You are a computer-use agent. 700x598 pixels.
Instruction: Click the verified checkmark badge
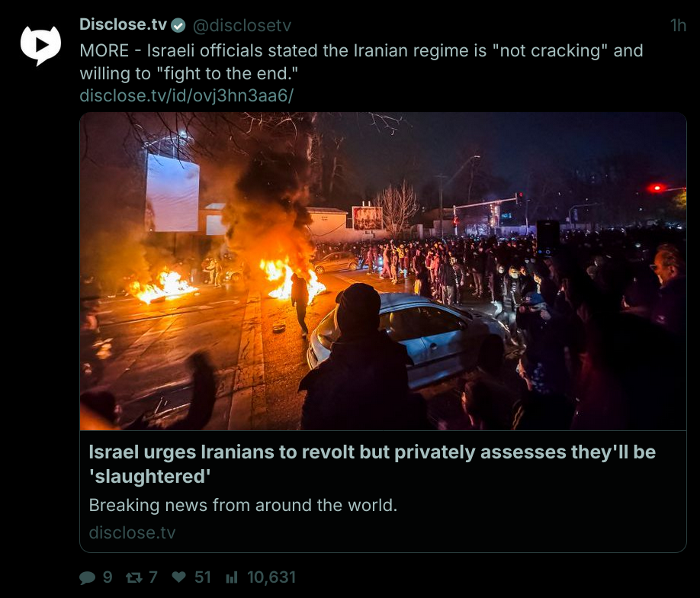178,26
